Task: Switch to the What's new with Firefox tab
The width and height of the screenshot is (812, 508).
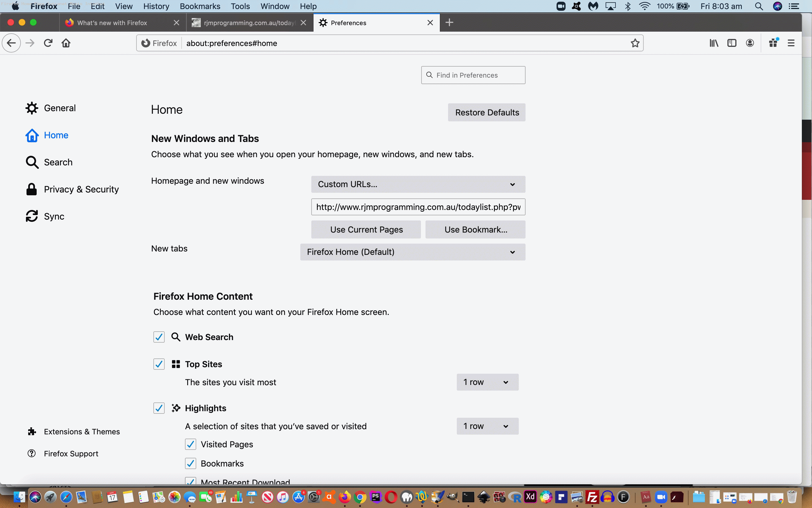Action: tap(122, 23)
